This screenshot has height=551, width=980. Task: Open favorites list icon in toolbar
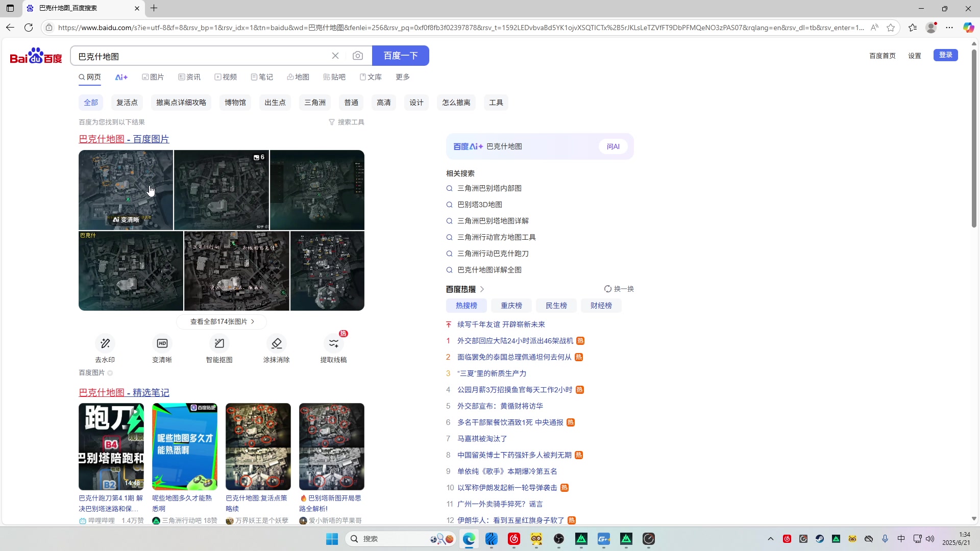tap(913, 28)
